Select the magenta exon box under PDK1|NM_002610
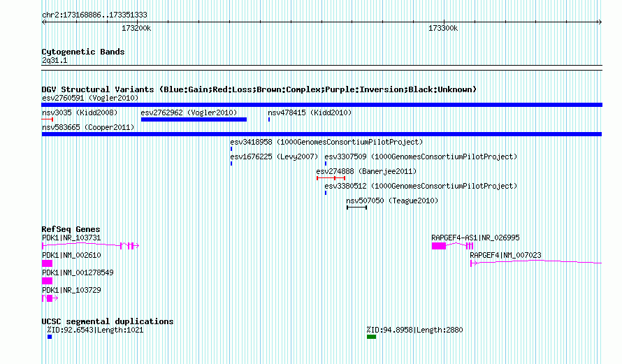Viewport: 622px width, 364px height. pyautogui.click(x=48, y=263)
